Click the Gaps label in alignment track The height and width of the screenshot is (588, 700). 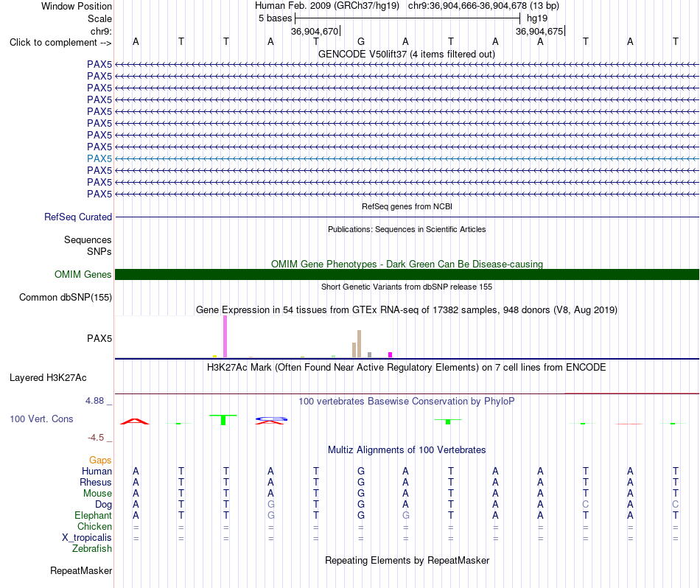coord(100,460)
